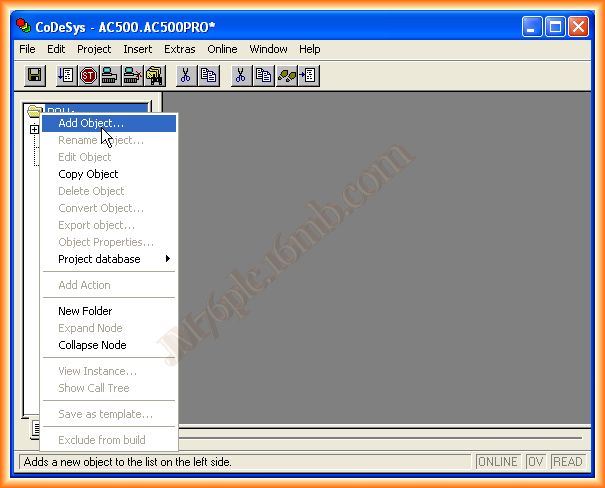
Task: Click the Logout icon with red X
Action: (132, 75)
